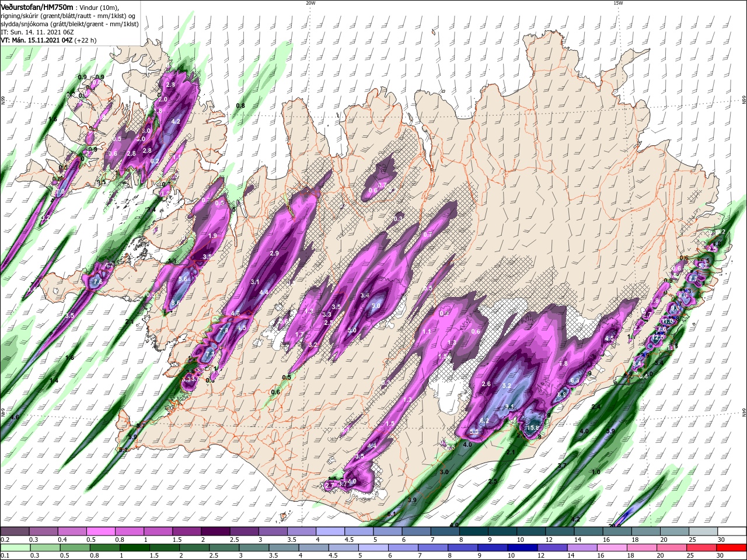Click the 1.1 value in the central highlands
Screen dimensions: 747x560
[x=426, y=331]
